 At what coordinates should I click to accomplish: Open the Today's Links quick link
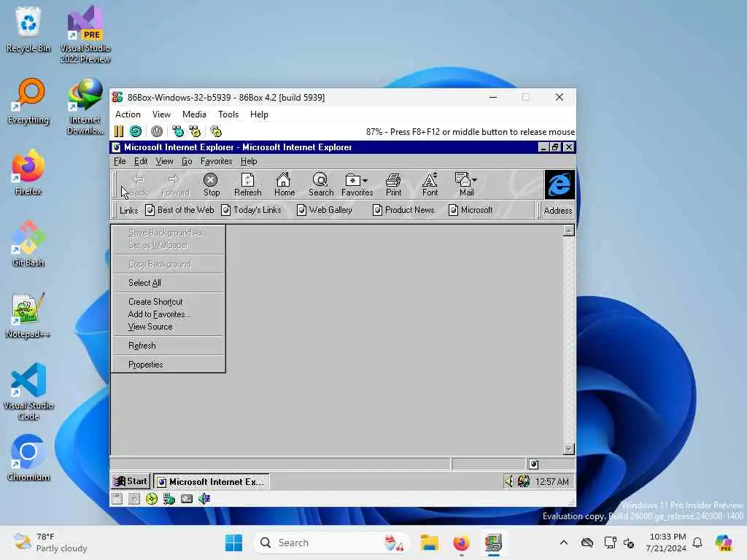[x=252, y=210]
